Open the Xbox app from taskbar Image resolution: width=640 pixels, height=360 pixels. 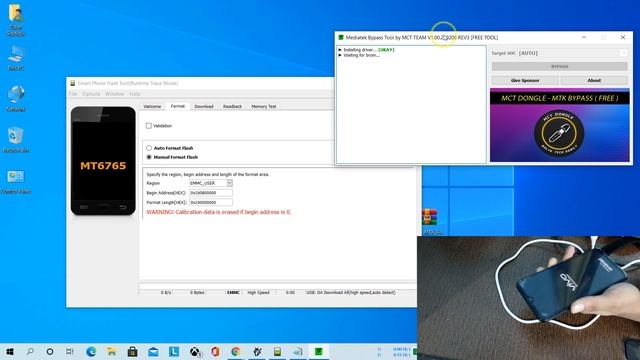[x=195, y=351]
